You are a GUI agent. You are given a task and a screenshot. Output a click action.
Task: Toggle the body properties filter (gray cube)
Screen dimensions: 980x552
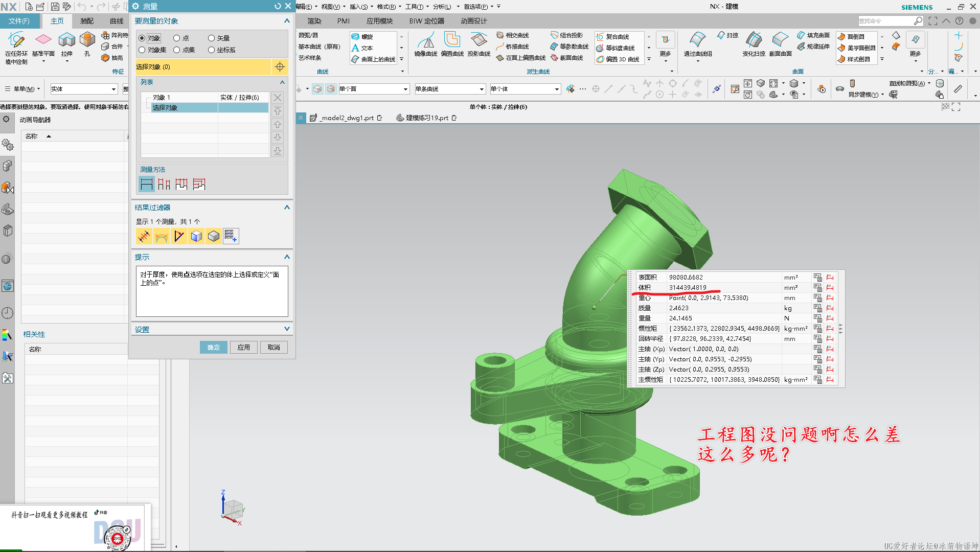pos(214,236)
